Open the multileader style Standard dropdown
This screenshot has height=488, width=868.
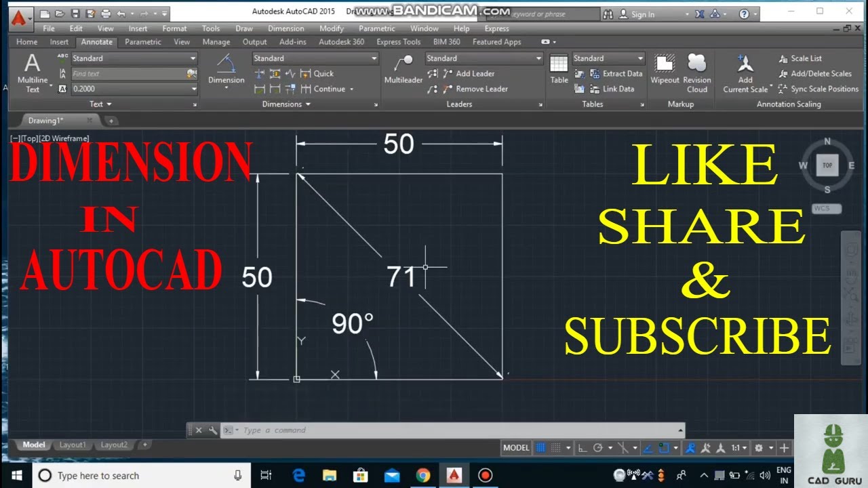coord(484,58)
